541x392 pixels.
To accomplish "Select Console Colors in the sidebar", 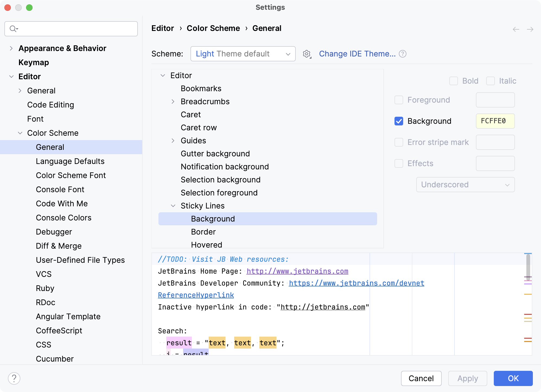I will (x=63, y=218).
